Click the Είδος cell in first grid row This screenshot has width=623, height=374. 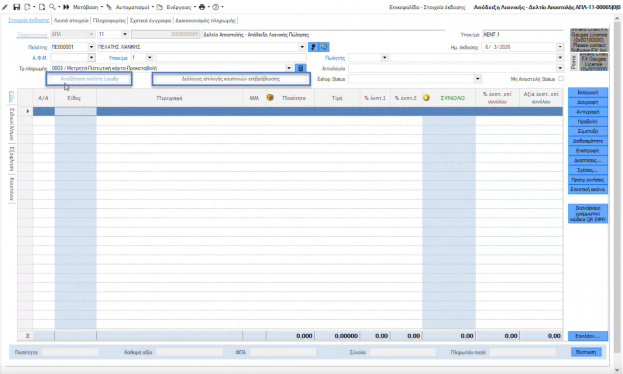[x=75, y=111]
